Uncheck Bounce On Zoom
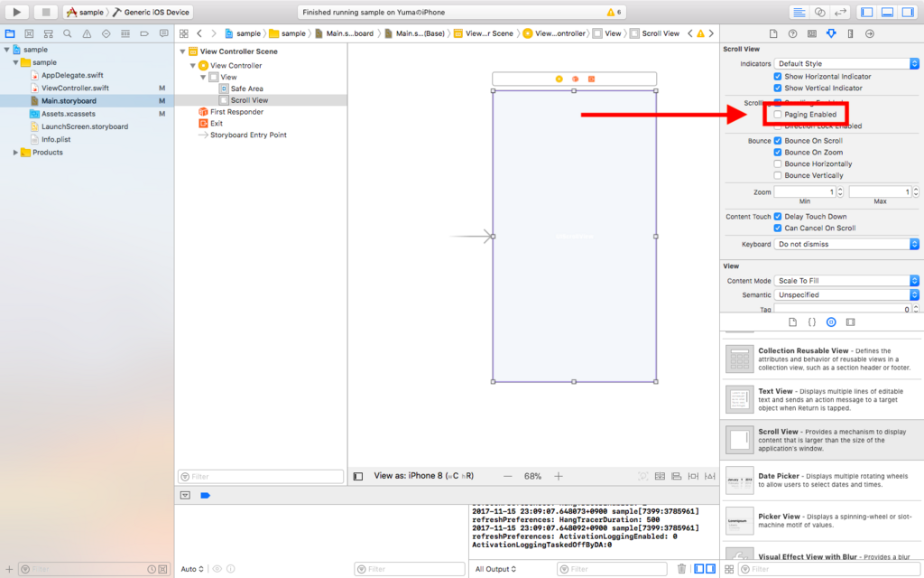Viewport: 924px width, 578px height. pos(777,152)
